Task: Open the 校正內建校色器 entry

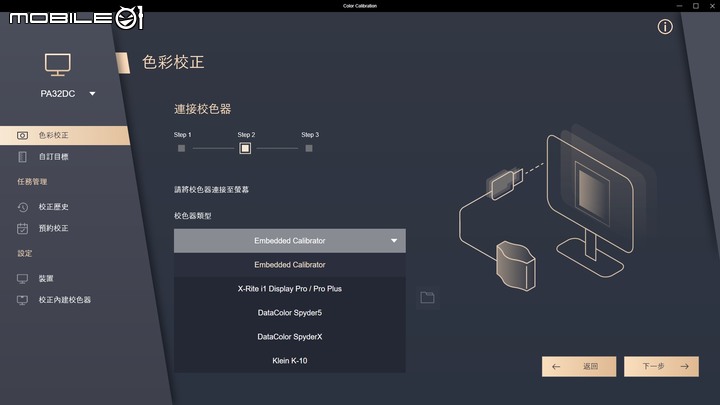Action: pos(64,300)
